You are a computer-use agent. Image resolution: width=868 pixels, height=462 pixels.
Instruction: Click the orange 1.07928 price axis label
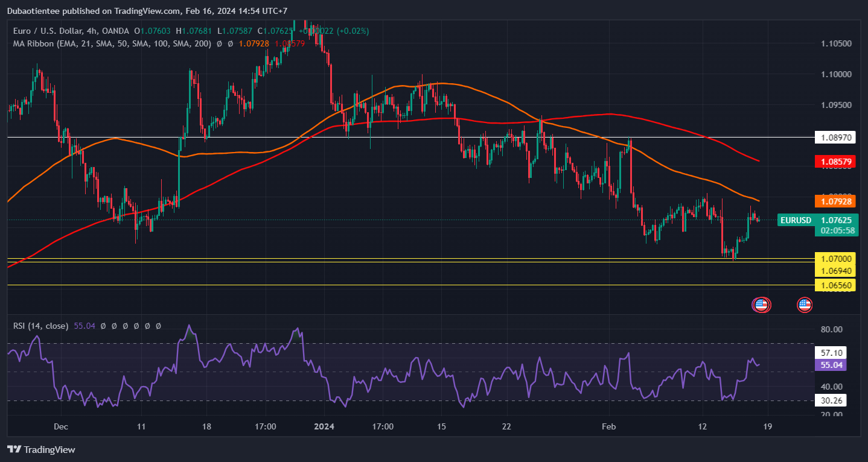(835, 201)
